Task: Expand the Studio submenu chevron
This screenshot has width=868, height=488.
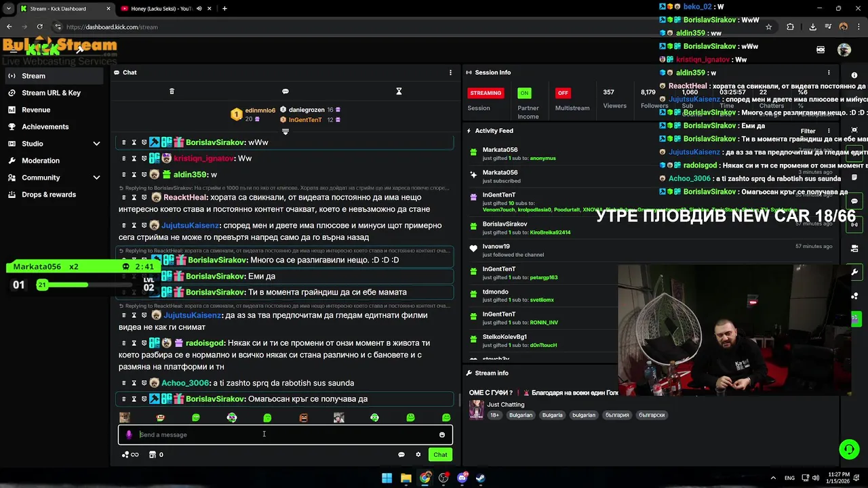Action: [x=96, y=144]
